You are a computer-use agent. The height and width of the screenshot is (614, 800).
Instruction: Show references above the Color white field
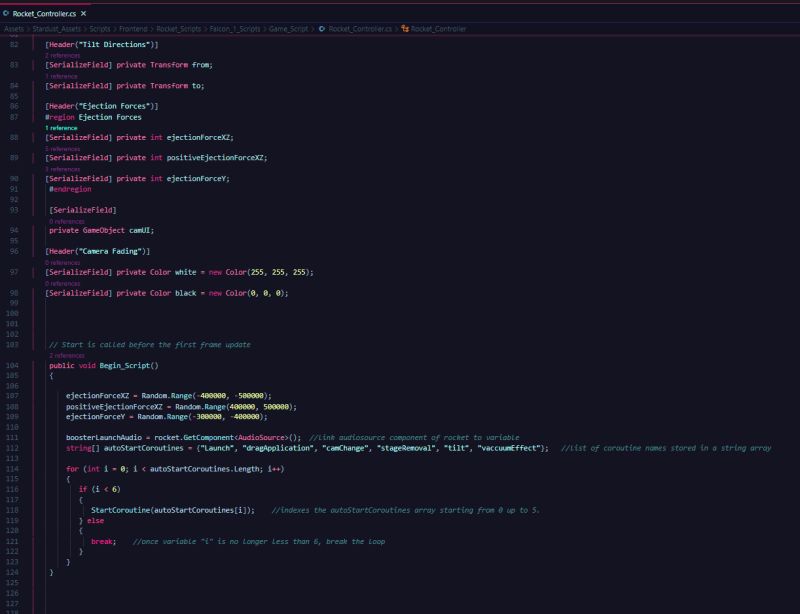[x=63, y=263]
